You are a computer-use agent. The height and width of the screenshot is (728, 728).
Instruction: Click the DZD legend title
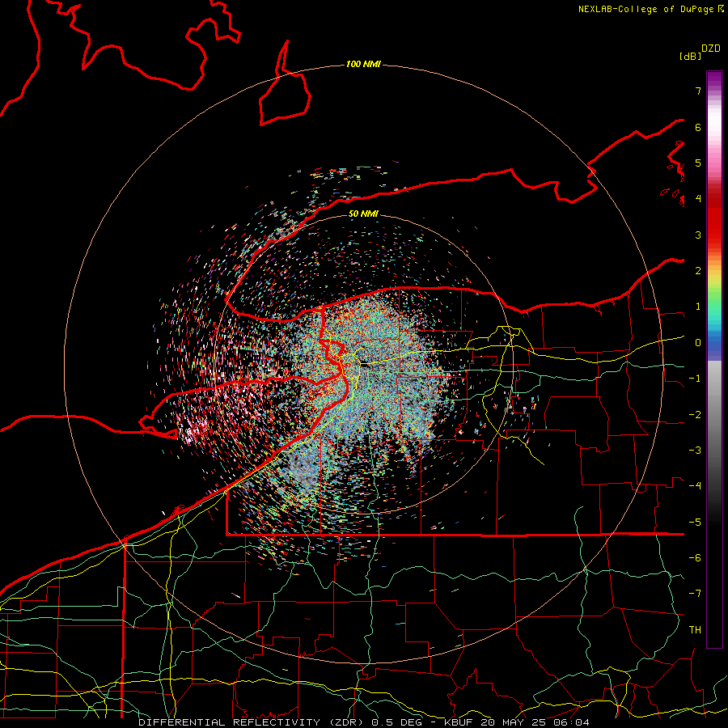click(x=711, y=49)
